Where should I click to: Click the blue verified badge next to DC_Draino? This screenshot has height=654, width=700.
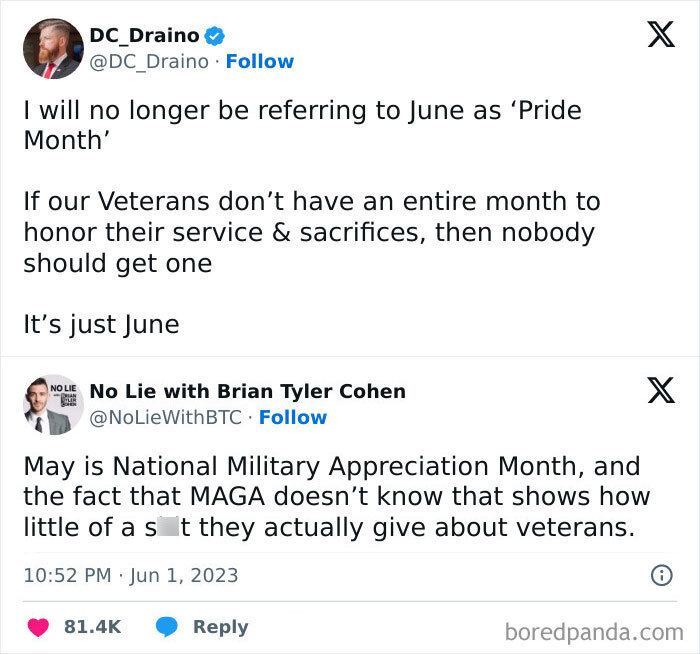215,36
